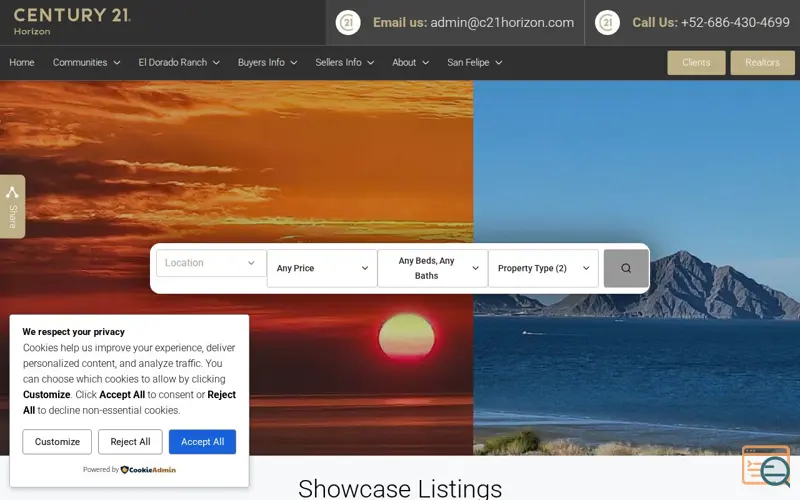Call the +52-686-430-4699 number
800x500 pixels.
click(735, 22)
